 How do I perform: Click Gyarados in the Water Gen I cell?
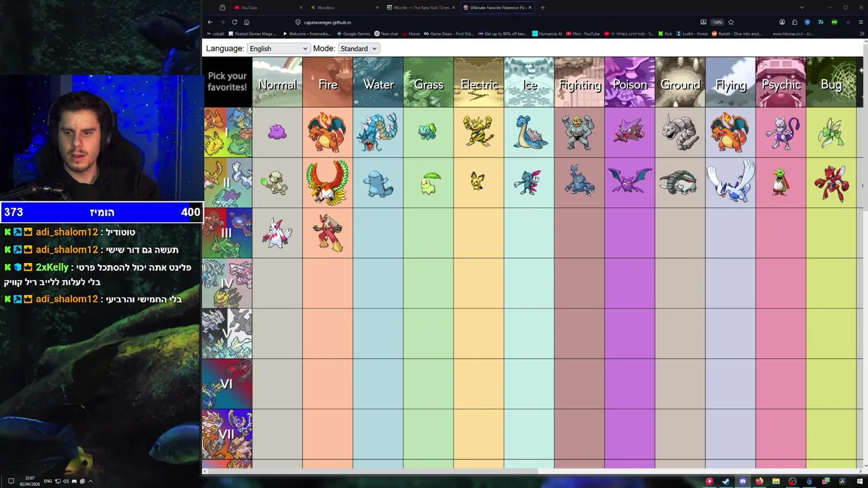click(378, 133)
